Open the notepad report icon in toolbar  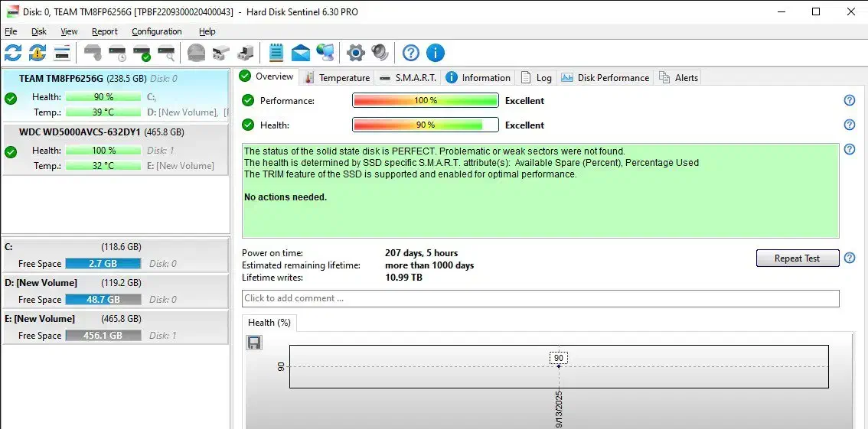coord(276,53)
